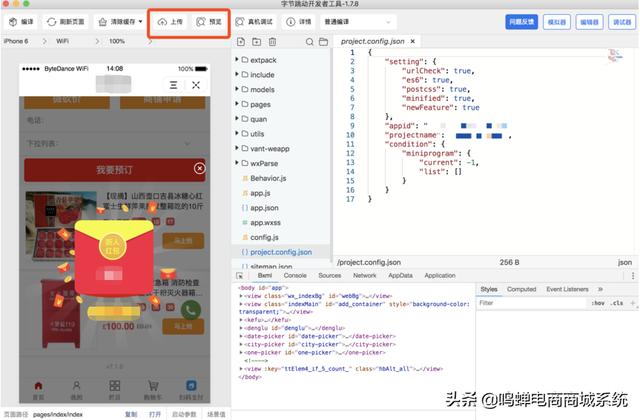Dismiss the red packet popup close icon

(200, 168)
